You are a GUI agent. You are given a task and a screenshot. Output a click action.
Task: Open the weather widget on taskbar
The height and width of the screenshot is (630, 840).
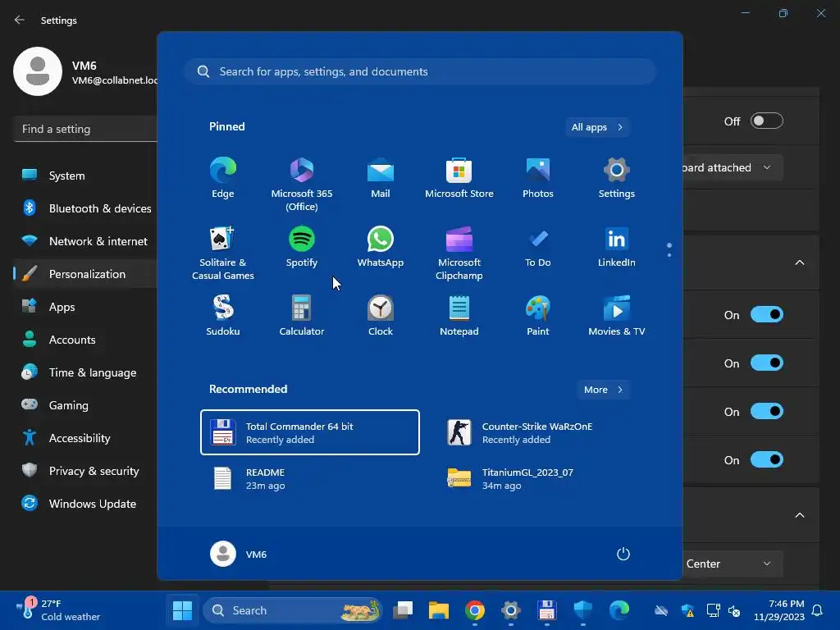[x=58, y=610]
